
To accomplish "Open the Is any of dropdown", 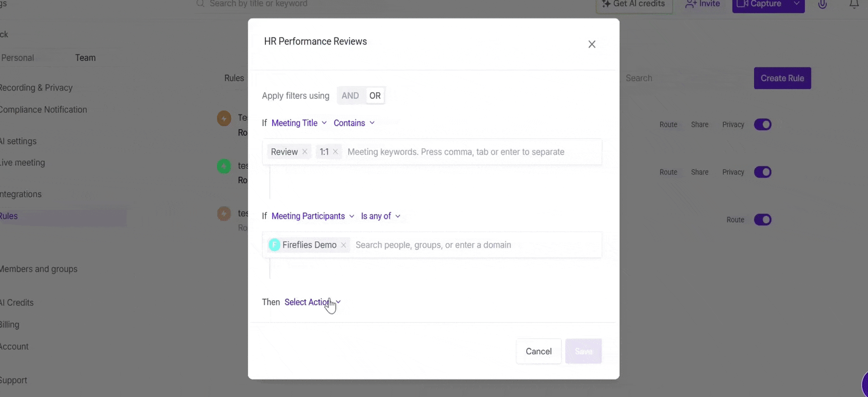I will (x=381, y=216).
